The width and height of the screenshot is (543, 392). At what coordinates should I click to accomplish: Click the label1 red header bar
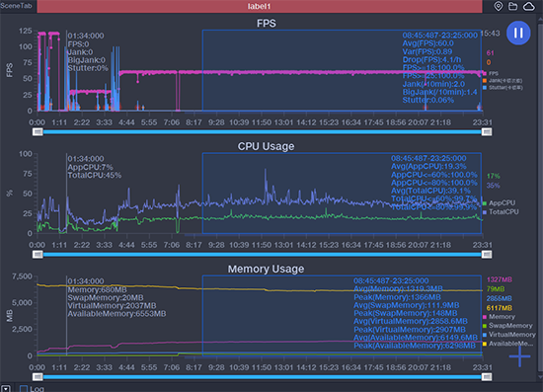click(x=260, y=6)
